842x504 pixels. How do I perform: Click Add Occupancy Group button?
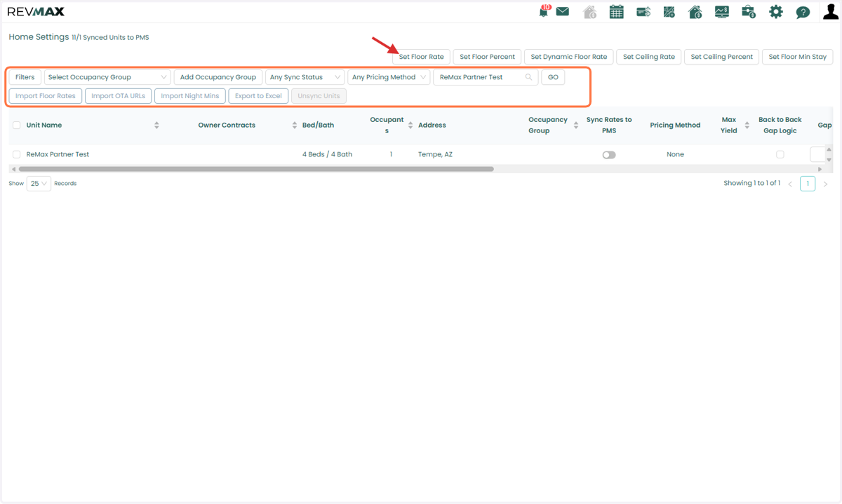(218, 77)
